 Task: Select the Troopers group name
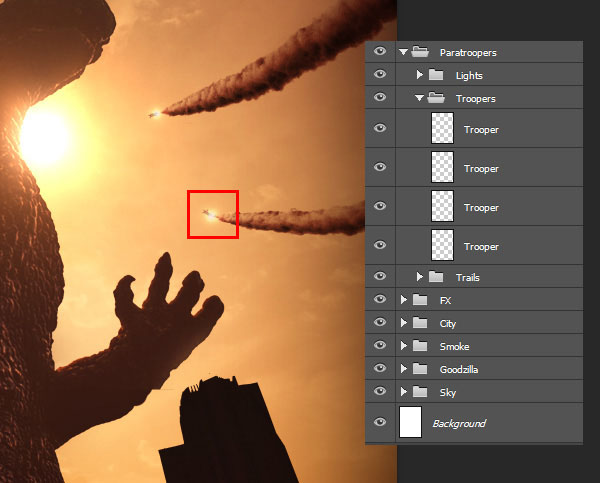click(x=476, y=99)
